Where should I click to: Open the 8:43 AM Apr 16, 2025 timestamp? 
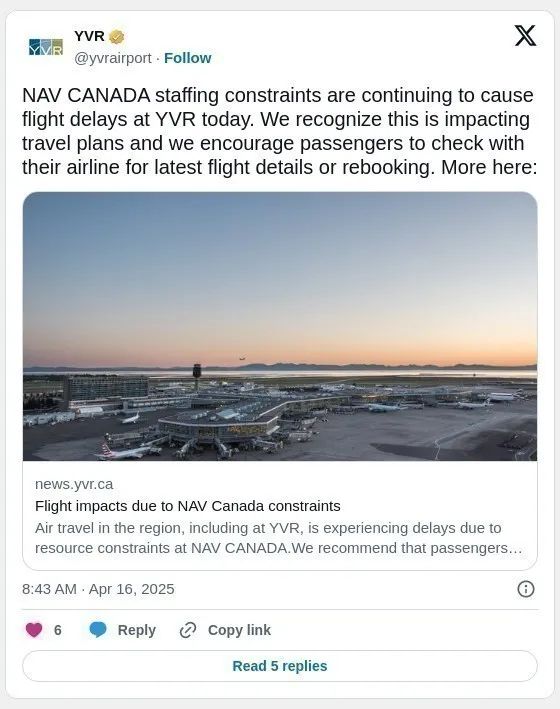click(x=98, y=589)
